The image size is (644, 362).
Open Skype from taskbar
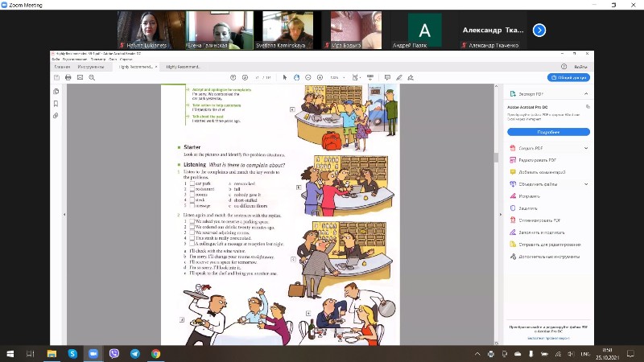tap(72, 353)
